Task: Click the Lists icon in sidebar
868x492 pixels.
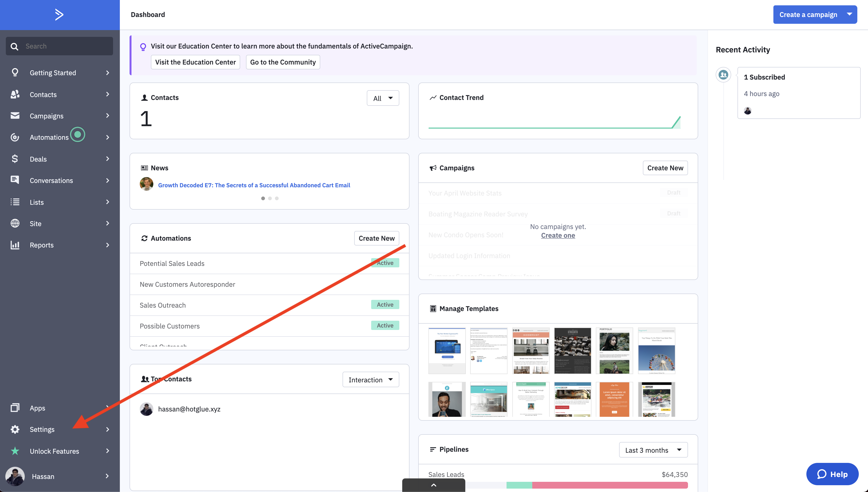Action: click(15, 202)
